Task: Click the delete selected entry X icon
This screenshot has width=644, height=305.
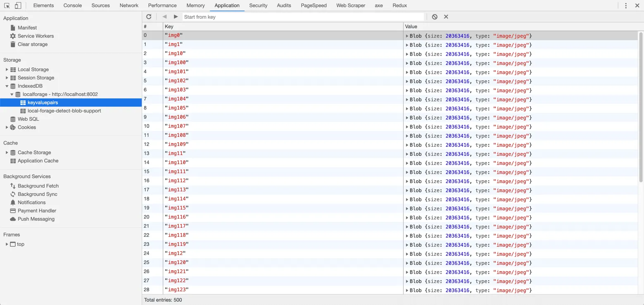Action: click(x=446, y=17)
